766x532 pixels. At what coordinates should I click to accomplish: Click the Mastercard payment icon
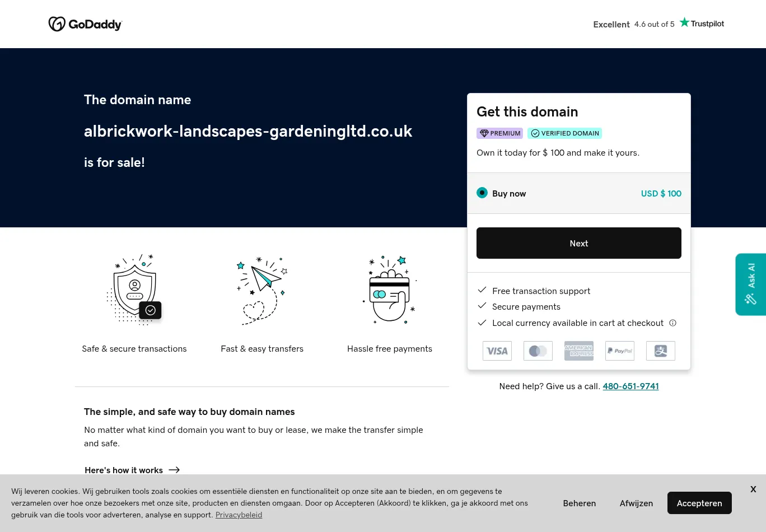coord(538,351)
